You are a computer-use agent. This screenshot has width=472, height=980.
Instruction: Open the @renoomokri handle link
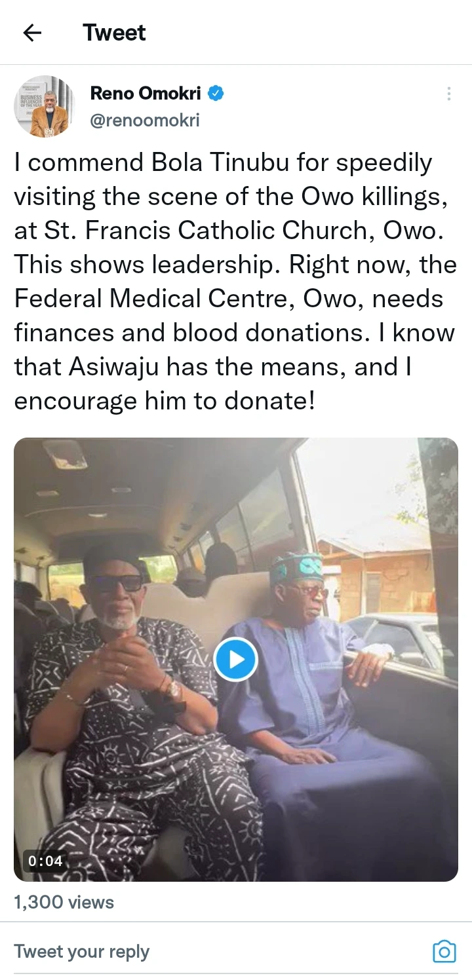[x=144, y=121]
